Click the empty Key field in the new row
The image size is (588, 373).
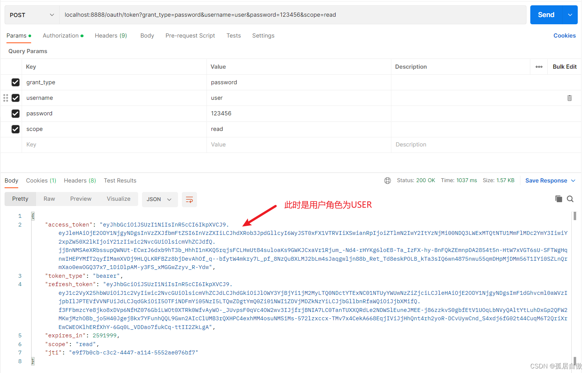coord(114,145)
